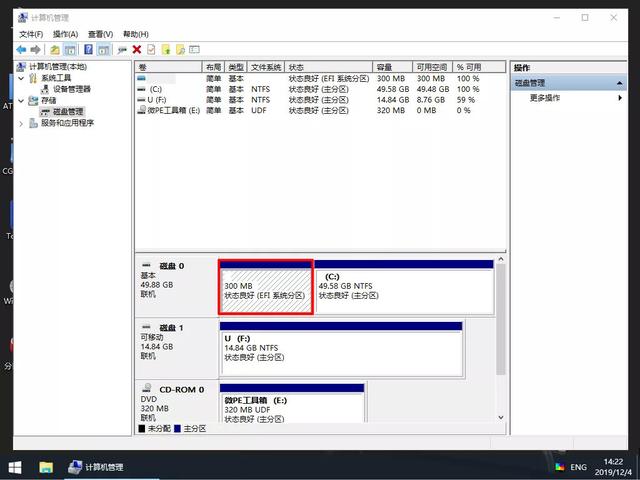
Task: Click 更多操作 in the actions pane
Action: tap(544, 98)
